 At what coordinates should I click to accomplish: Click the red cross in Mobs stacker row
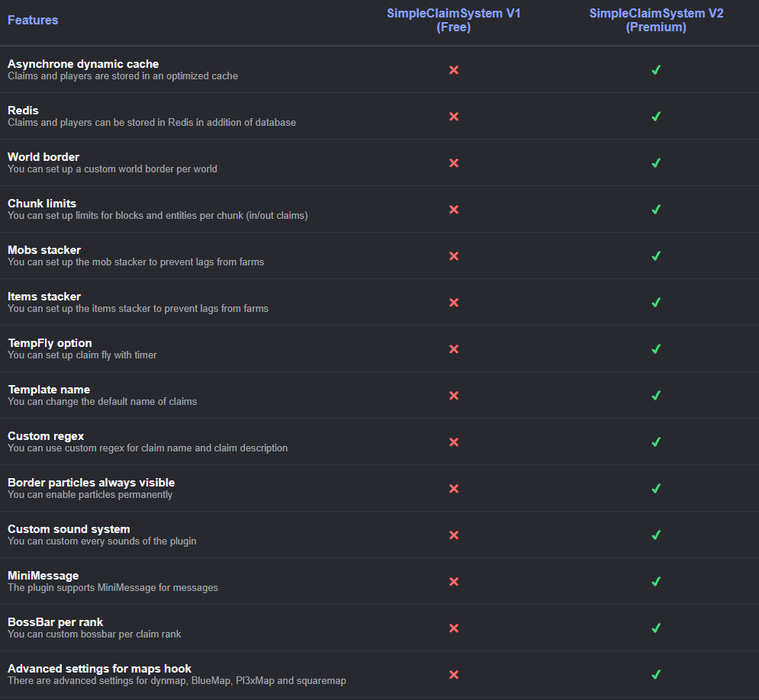pyautogui.click(x=454, y=256)
